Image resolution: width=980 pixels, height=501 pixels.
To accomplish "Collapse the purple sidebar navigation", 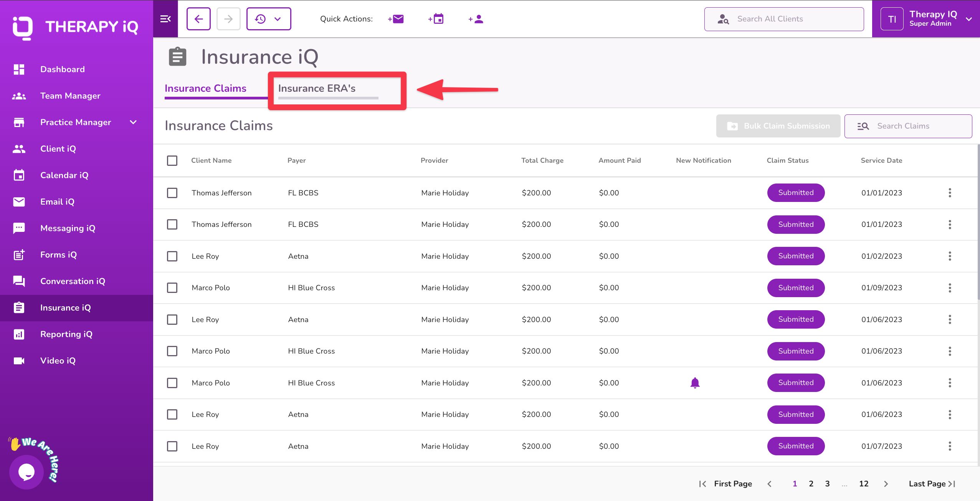I will click(165, 18).
